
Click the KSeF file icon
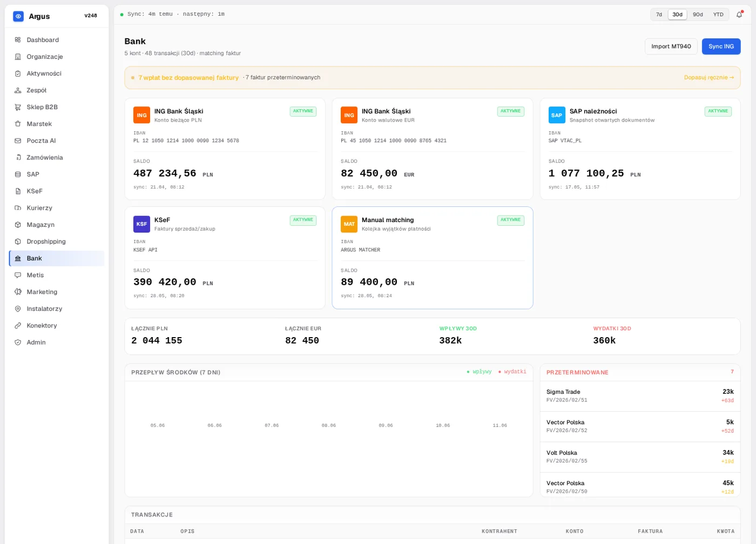(18, 191)
